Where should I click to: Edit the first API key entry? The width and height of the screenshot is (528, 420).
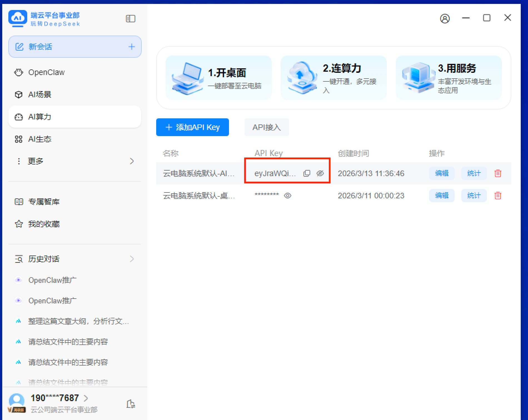442,173
